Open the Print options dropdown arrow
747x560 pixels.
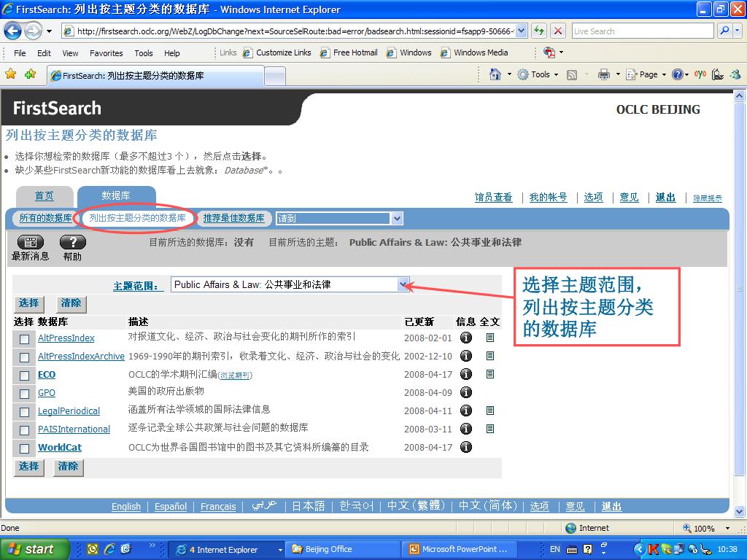(618, 75)
